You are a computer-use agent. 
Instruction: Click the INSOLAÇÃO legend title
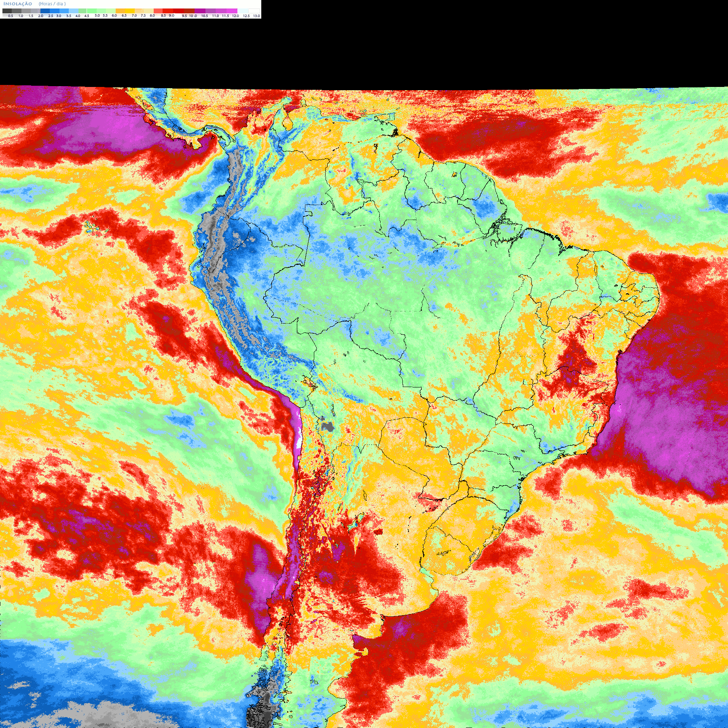click(18, 4)
